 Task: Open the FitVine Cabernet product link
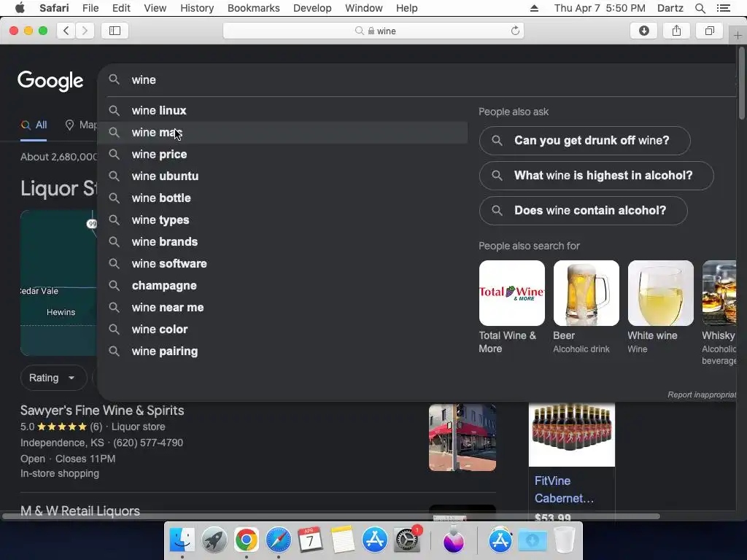click(x=564, y=489)
